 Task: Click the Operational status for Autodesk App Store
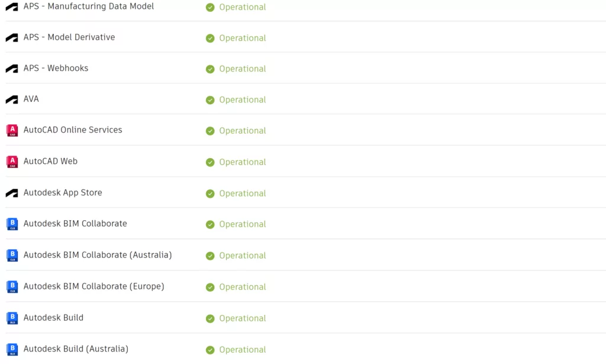pos(242,193)
